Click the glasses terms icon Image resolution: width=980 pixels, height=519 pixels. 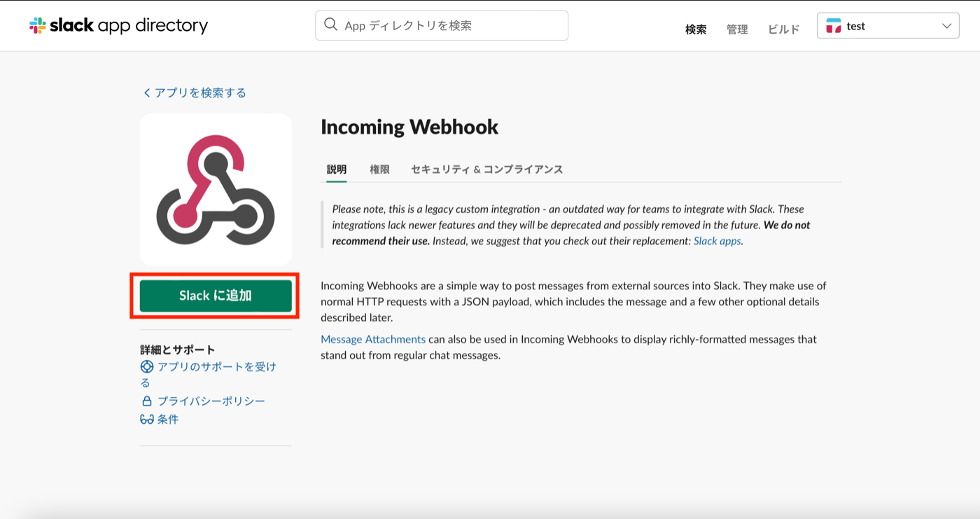point(147,419)
